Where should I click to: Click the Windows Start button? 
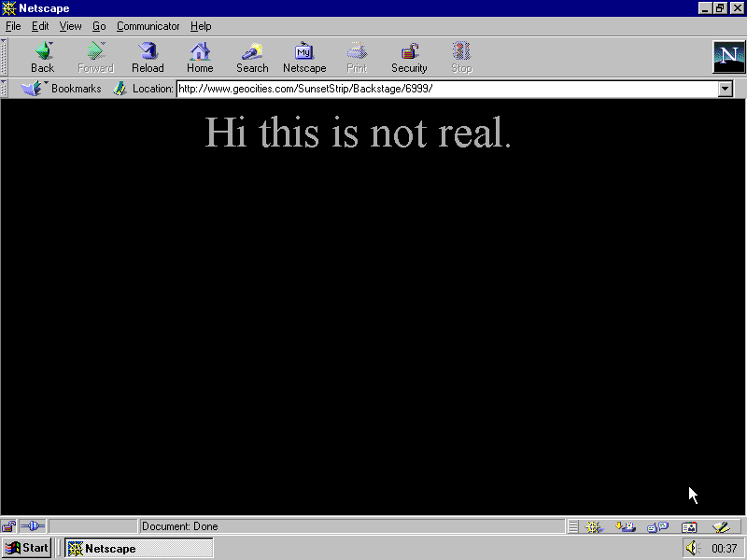coord(26,548)
